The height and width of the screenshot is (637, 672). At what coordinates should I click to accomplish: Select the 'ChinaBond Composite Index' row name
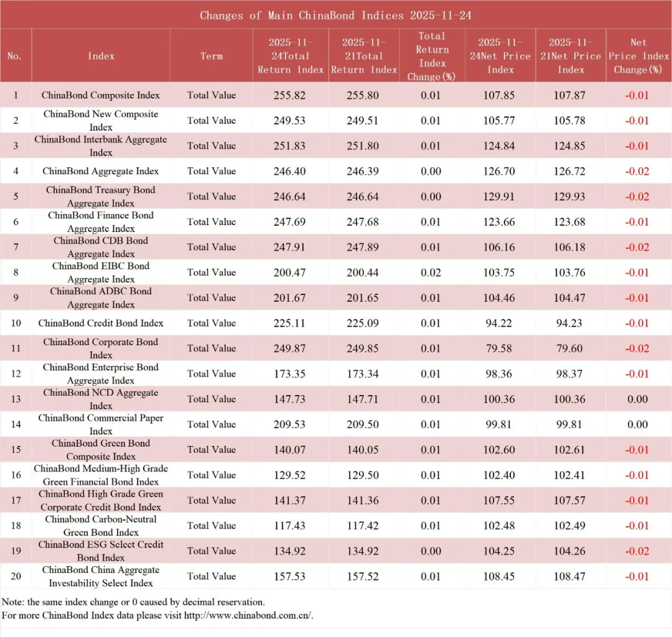coord(101,95)
